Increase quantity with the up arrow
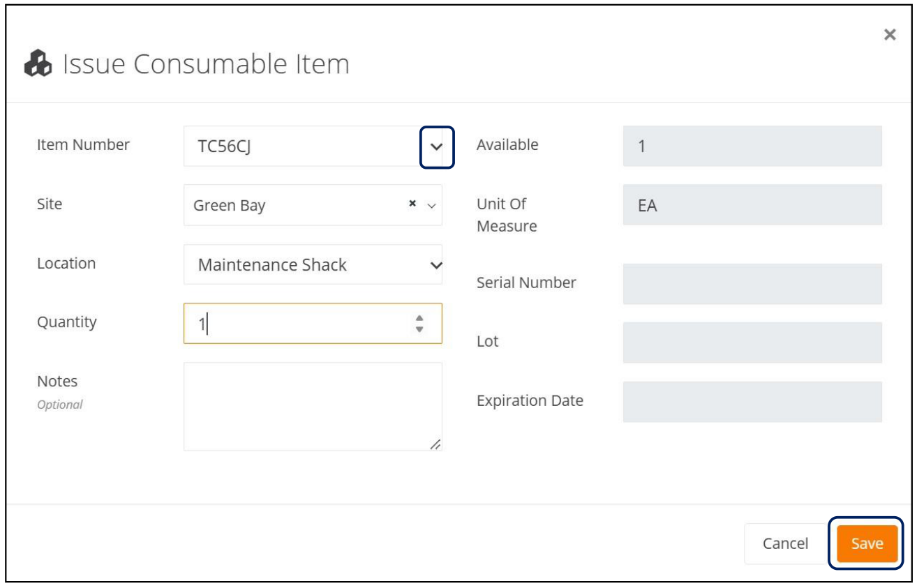Viewport: 917px width, 588px height. click(419, 318)
